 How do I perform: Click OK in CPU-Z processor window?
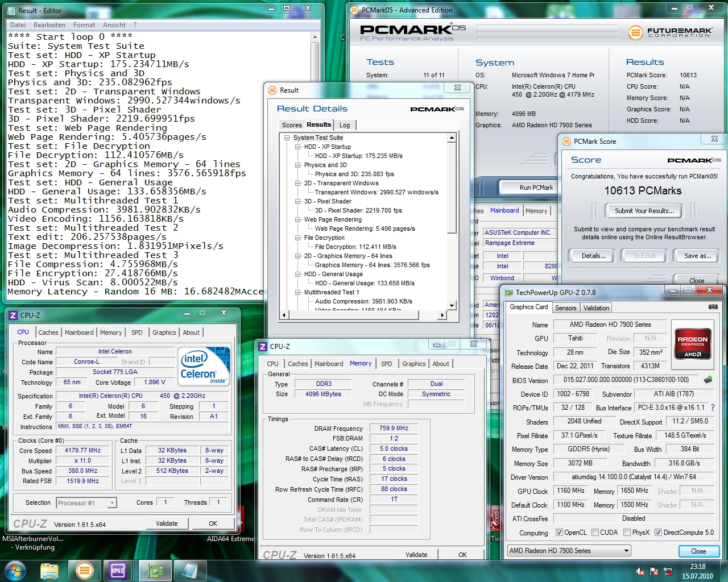point(213,523)
